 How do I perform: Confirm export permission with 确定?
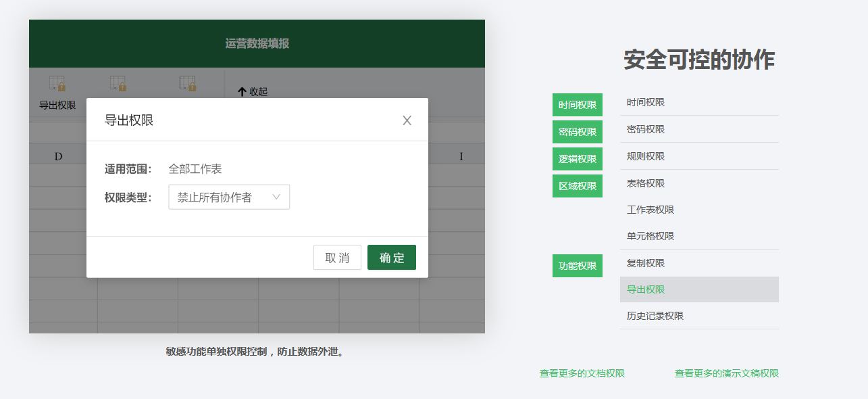pos(392,258)
